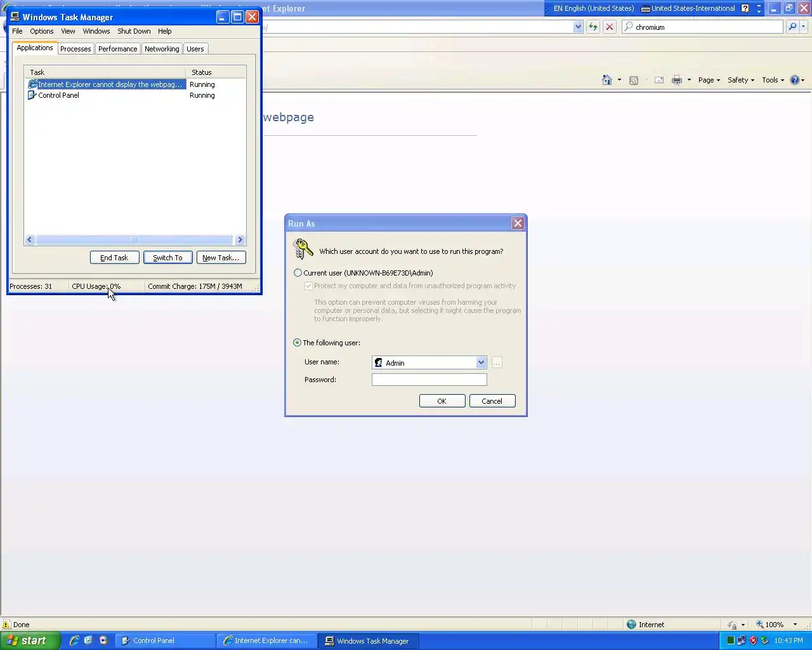
Task: Click the Internet security zone indicator
Action: (x=646, y=625)
